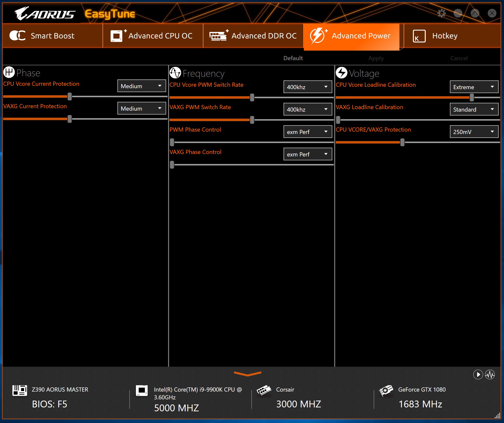The width and height of the screenshot is (504, 423).
Task: Go to the Hotkey tab
Action: click(x=452, y=36)
